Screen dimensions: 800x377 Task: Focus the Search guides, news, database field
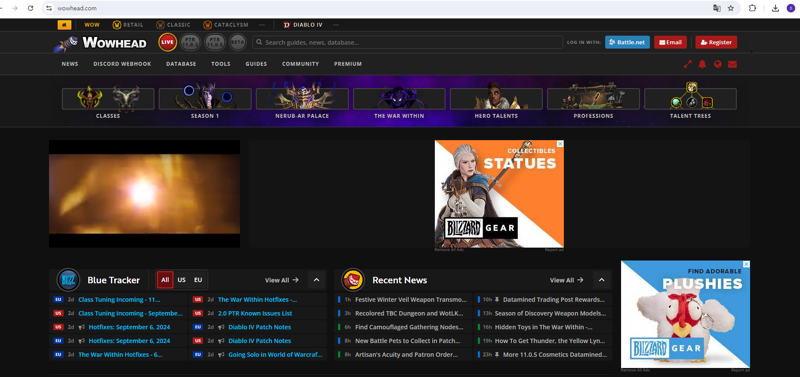407,42
